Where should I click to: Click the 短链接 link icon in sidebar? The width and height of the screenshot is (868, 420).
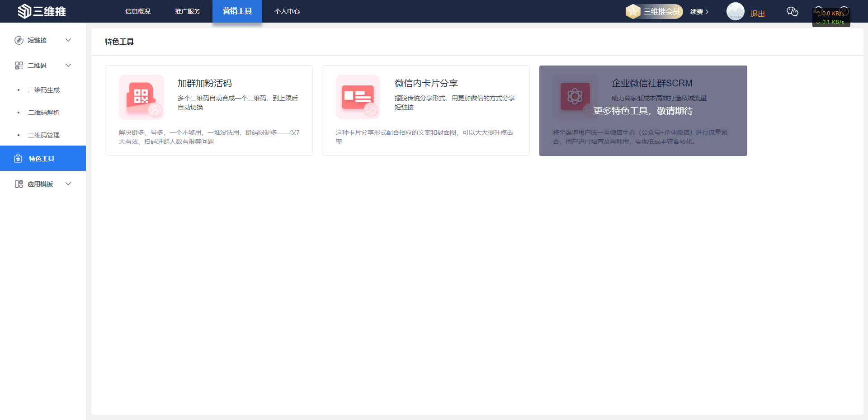pos(19,40)
